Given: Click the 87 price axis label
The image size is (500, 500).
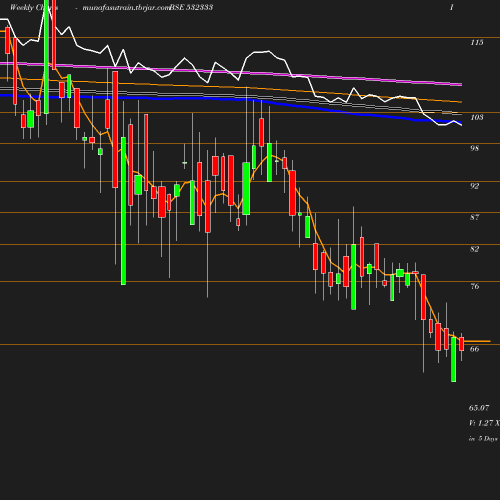Looking at the screenshot, I should coord(475,217).
